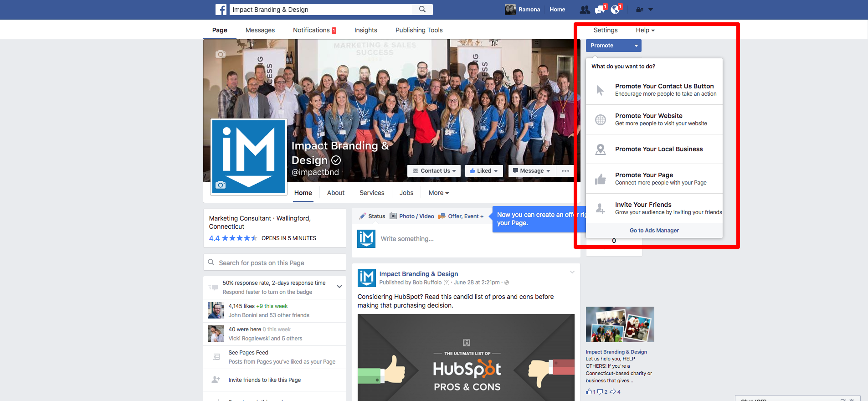Open the HubSpot Pros & Cons post image
The image size is (868, 401).
pos(466,357)
